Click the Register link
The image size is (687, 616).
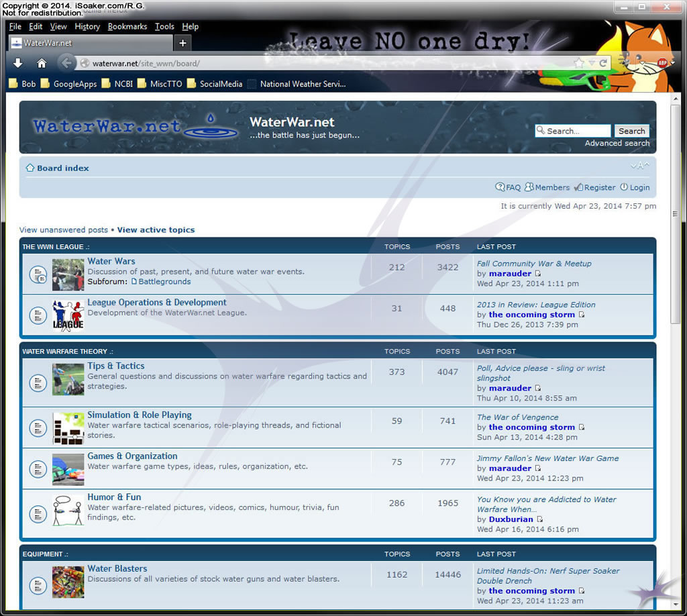tap(594, 187)
